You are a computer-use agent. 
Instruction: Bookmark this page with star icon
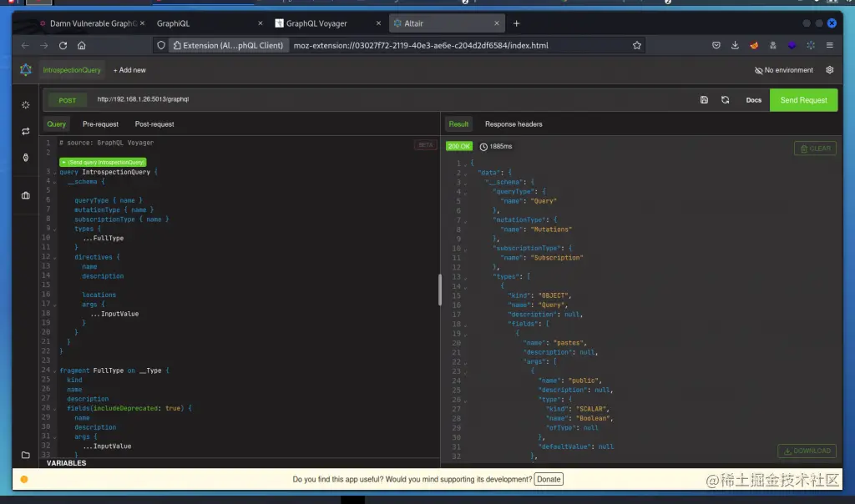[x=636, y=45]
